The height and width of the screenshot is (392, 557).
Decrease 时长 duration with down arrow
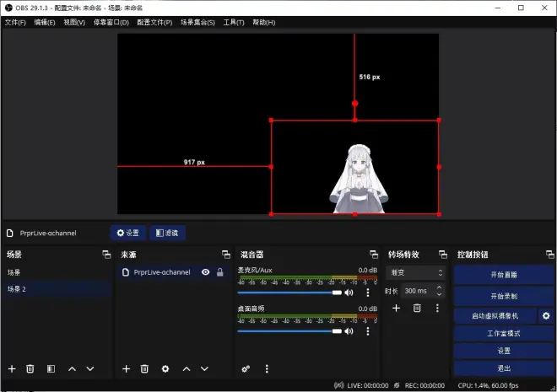coord(440,294)
